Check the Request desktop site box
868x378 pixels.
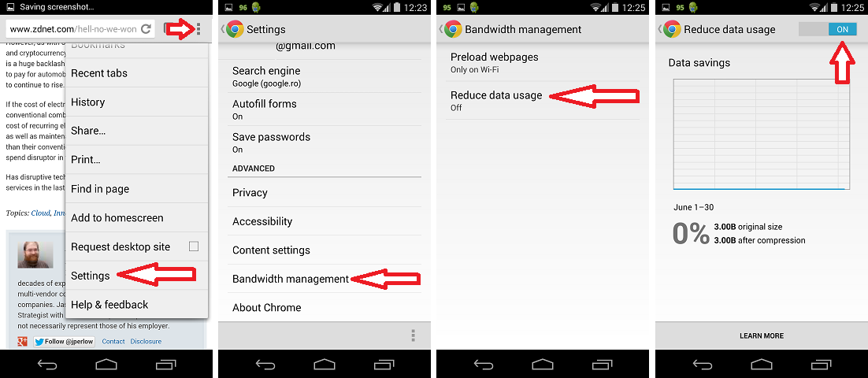(194, 246)
